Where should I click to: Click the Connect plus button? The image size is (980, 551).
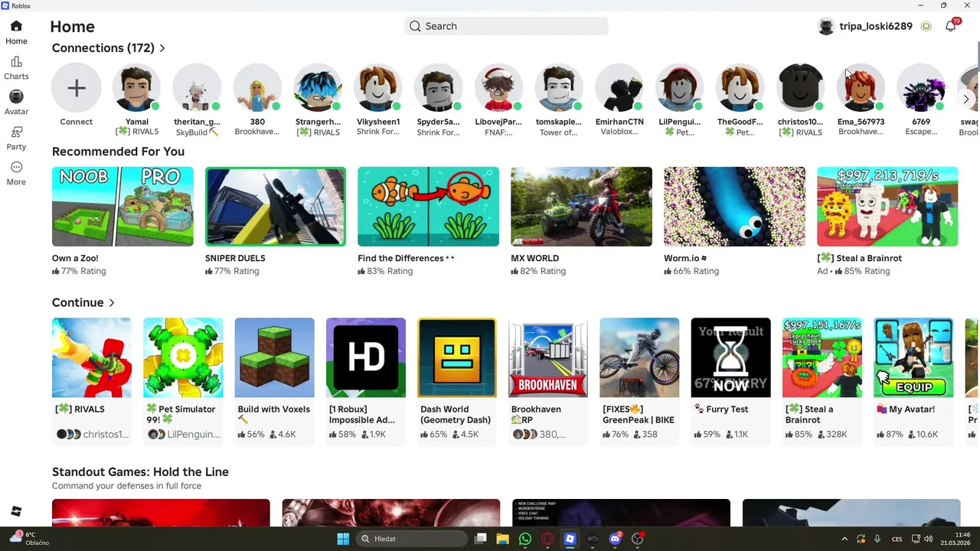tap(77, 88)
